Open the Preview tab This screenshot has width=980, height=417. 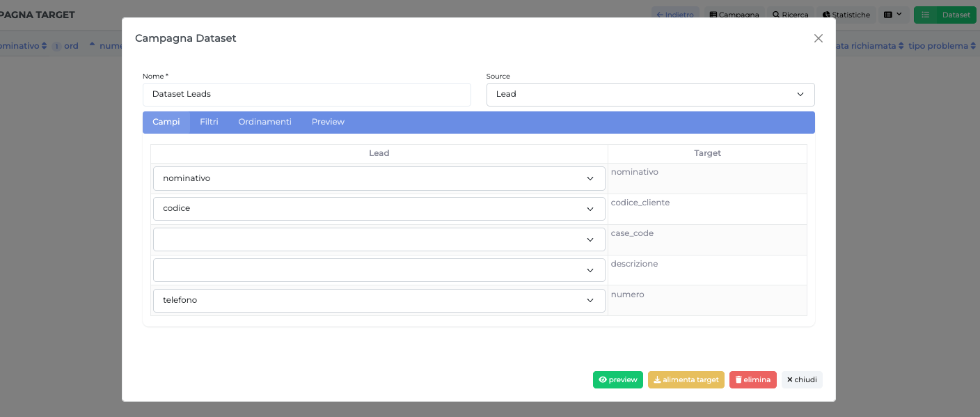(x=328, y=122)
